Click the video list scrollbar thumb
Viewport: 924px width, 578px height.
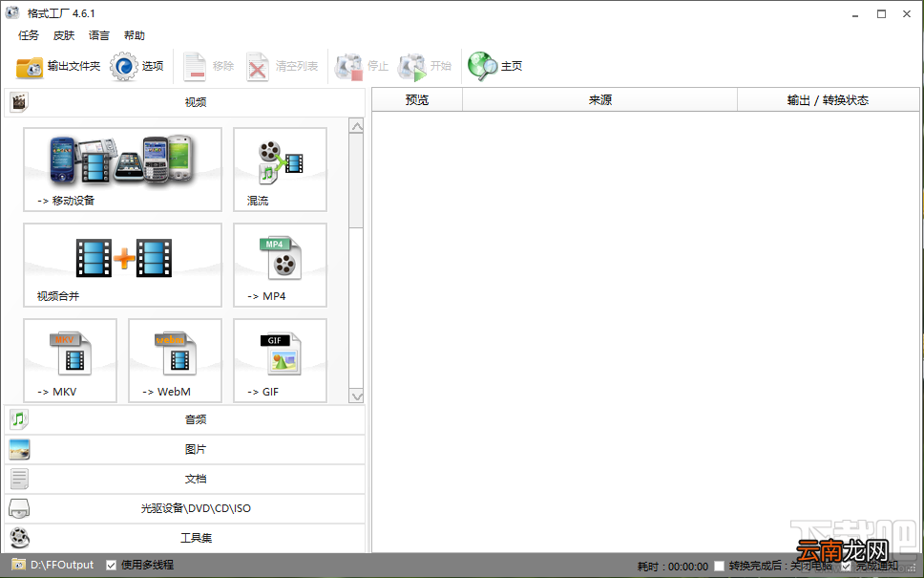coord(356,181)
